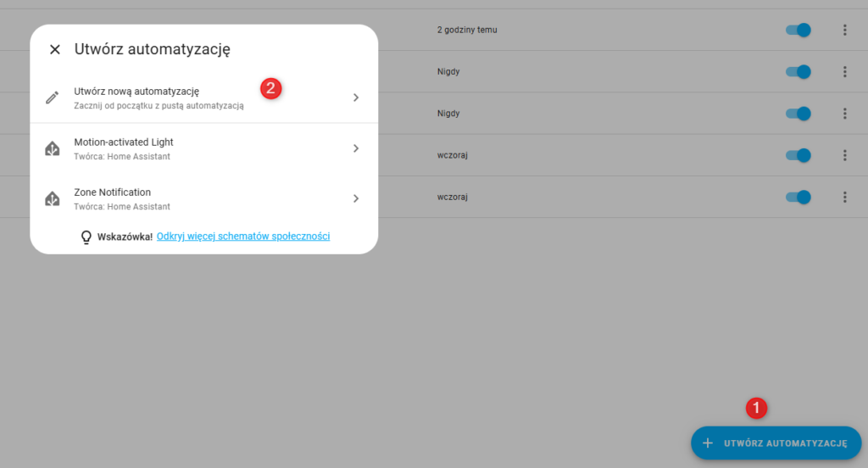Screen dimensions: 868x468
Task: Click chevron arrow for Utwórz nową automatyzację
Action: point(356,97)
